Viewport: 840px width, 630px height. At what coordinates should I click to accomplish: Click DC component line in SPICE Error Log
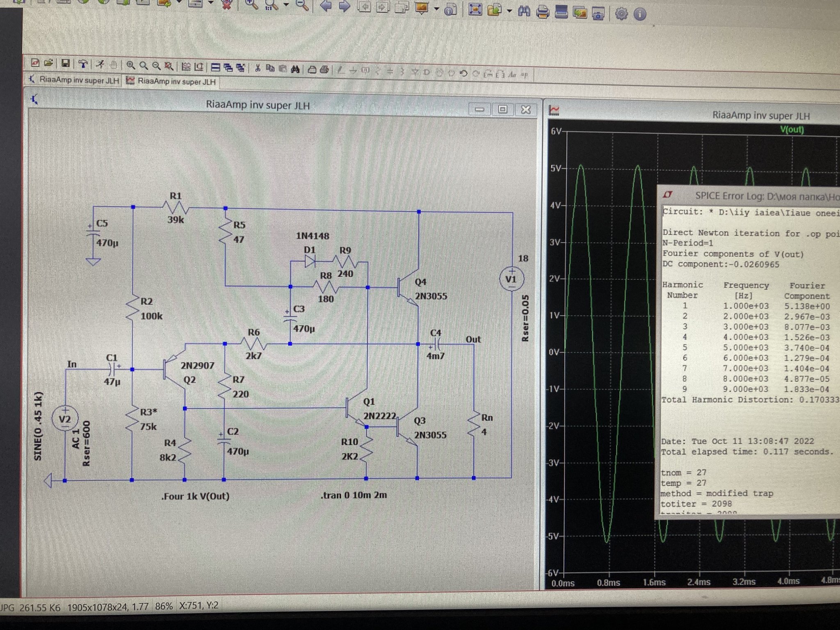tap(721, 265)
